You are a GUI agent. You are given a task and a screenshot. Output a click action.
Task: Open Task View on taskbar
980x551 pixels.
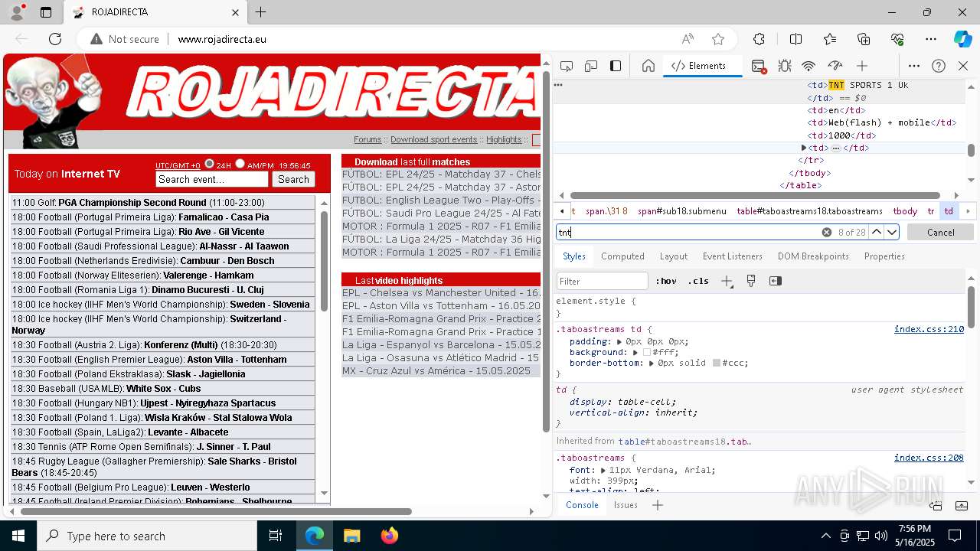pos(276,536)
